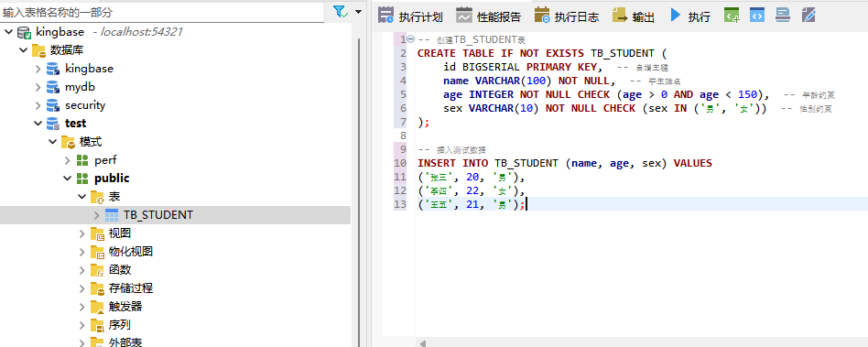Select the perf schema
The width and height of the screenshot is (868, 347).
[105, 160]
